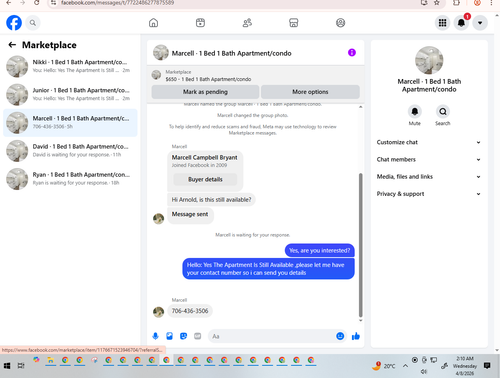Click Marcell's avatar beside phone number
The height and width of the screenshot is (378, 500).
click(x=158, y=312)
